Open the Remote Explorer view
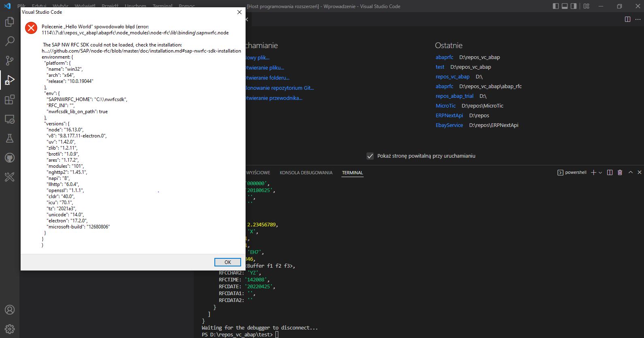644x338 pixels. pyautogui.click(x=10, y=119)
